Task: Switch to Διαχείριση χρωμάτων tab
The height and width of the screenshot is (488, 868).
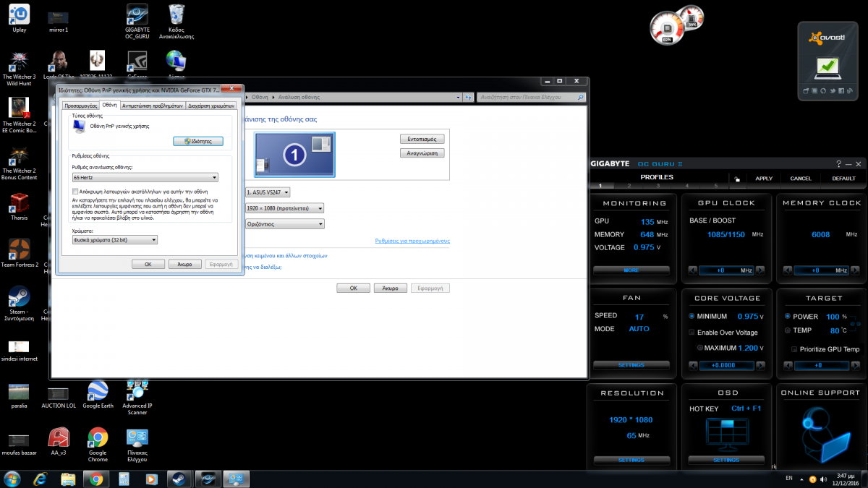Action: tap(210, 106)
